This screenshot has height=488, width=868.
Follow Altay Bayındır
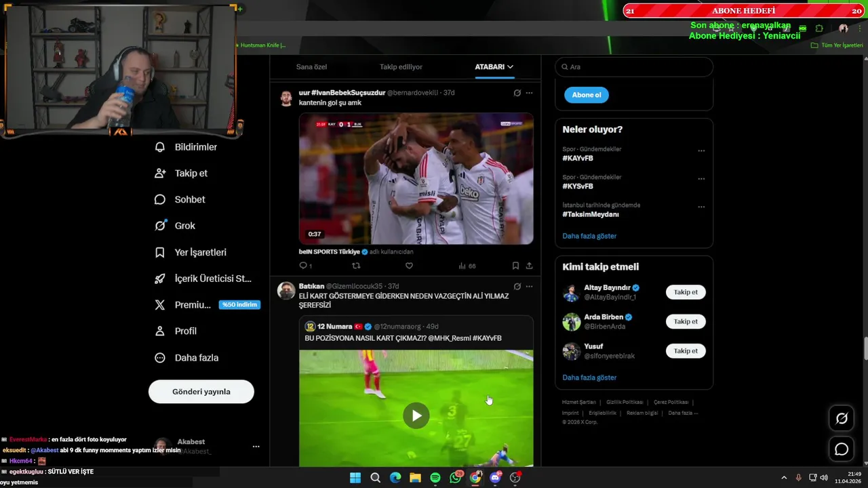[x=686, y=292]
